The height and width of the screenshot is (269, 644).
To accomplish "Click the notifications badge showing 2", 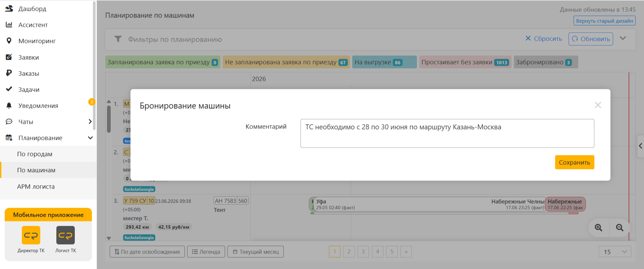I will point(92,102).
